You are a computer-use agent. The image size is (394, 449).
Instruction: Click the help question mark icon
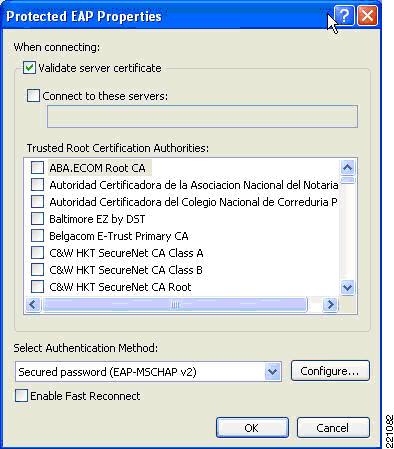pyautogui.click(x=344, y=15)
